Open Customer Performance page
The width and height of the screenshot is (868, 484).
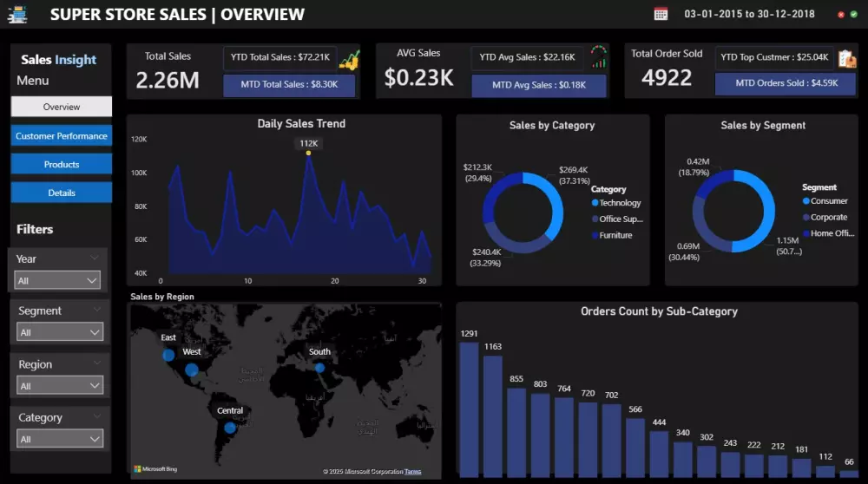point(62,135)
